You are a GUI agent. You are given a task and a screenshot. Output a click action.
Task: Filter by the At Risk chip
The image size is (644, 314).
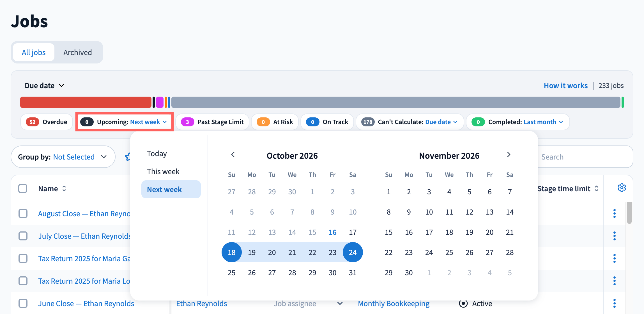[275, 122]
